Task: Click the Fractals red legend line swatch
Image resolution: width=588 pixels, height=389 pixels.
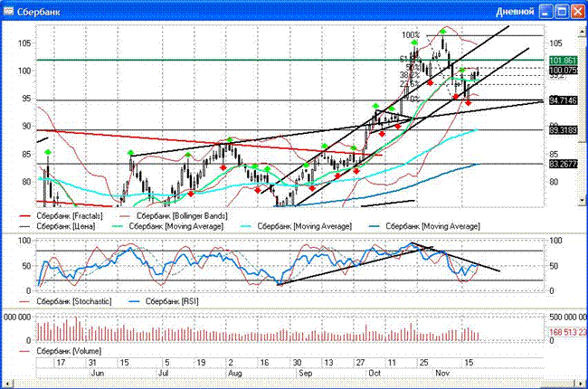Action: point(24,216)
